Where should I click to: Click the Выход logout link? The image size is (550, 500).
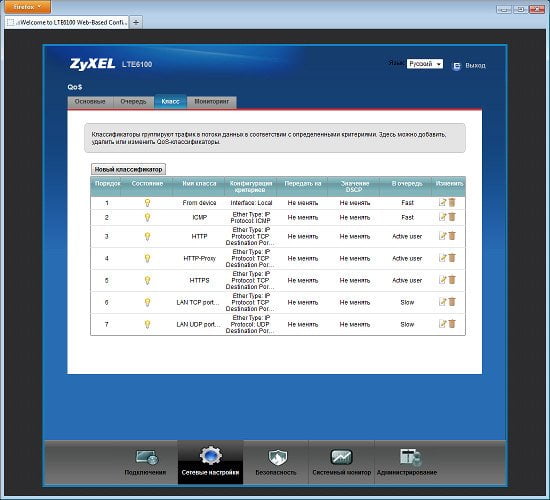[475, 66]
